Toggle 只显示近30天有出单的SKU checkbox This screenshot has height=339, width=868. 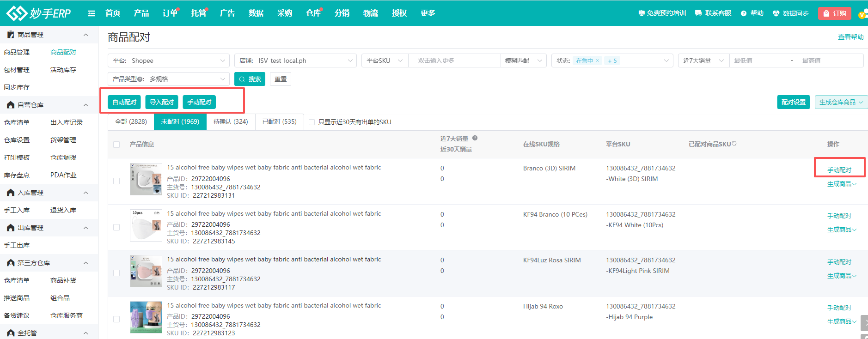pyautogui.click(x=312, y=122)
